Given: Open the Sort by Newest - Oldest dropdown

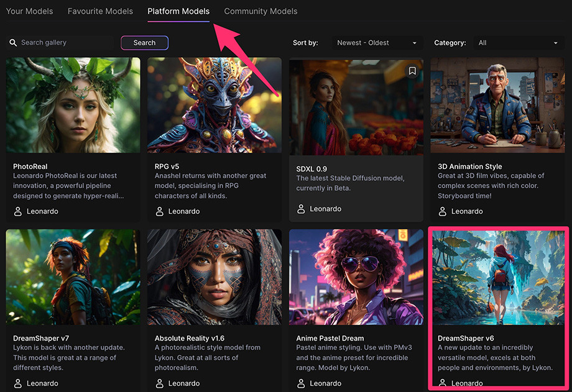Looking at the screenshot, I should click(x=377, y=43).
